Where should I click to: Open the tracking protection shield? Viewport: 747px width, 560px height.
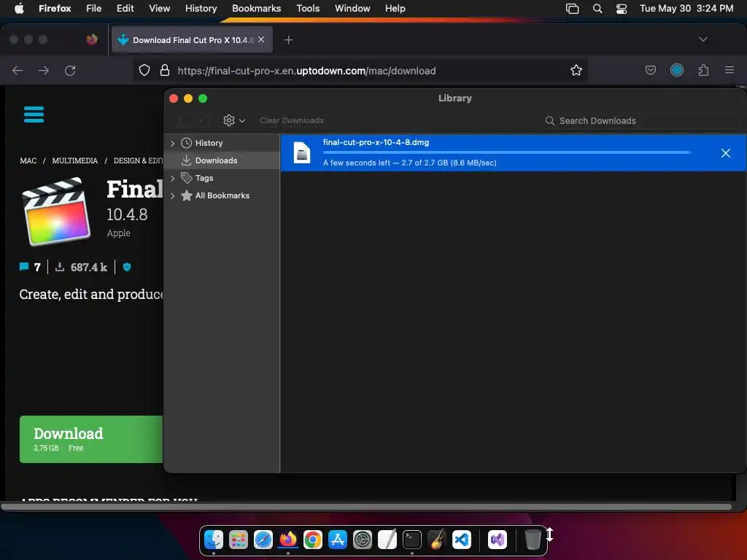144,71
